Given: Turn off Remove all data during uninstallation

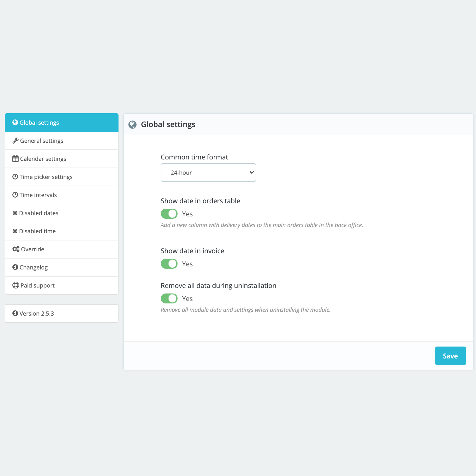Looking at the screenshot, I should pos(169,298).
